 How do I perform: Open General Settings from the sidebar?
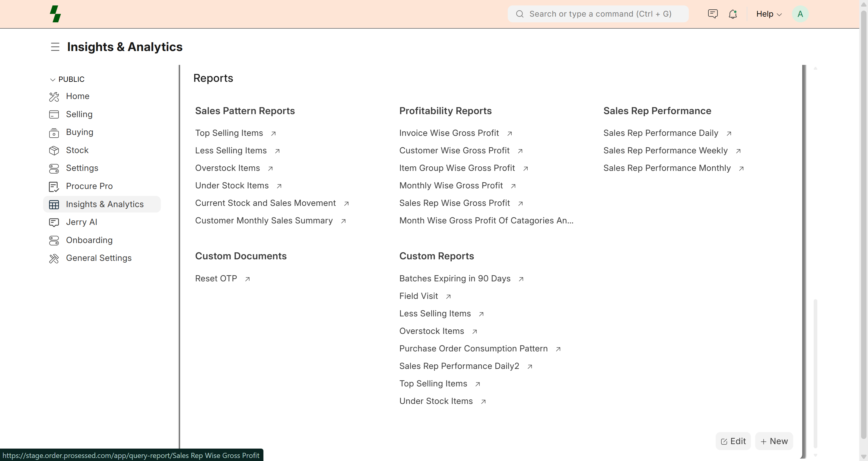tap(99, 258)
